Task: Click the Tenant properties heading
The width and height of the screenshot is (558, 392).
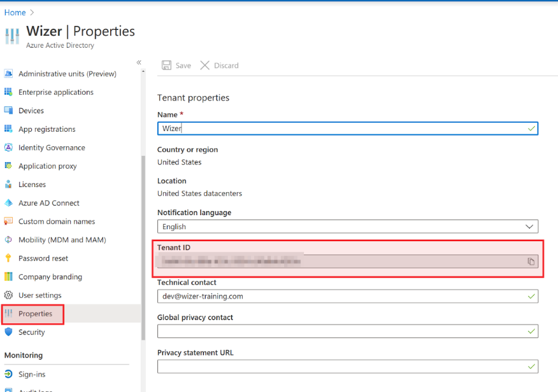Action: (193, 98)
